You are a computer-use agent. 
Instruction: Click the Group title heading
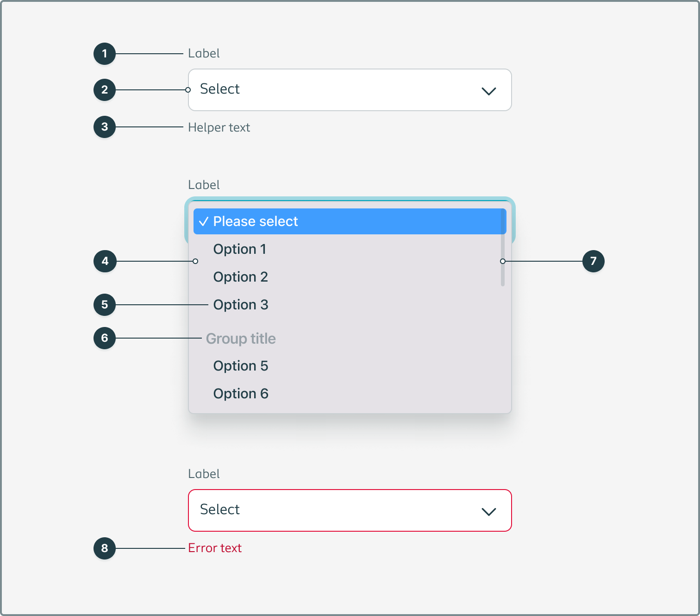pyautogui.click(x=241, y=339)
